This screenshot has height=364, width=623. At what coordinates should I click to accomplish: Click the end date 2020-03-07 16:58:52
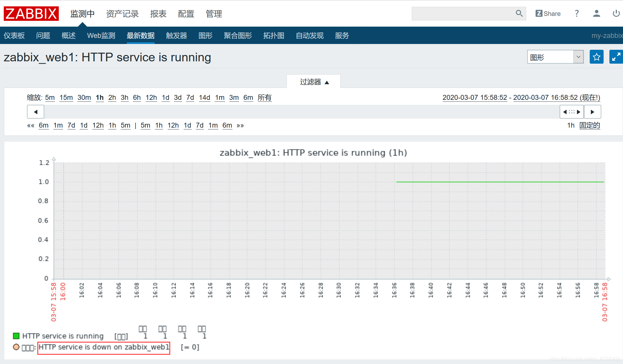click(545, 98)
